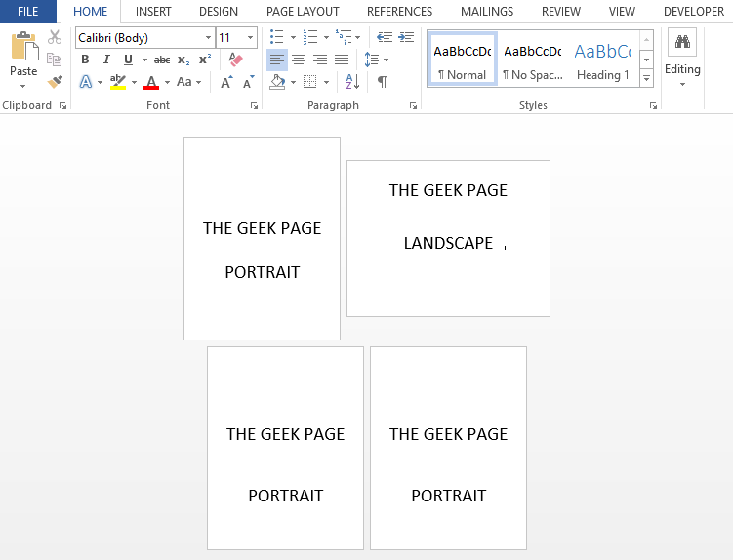This screenshot has height=560, width=733.
Task: Click the Grow Font icon
Action: (226, 82)
